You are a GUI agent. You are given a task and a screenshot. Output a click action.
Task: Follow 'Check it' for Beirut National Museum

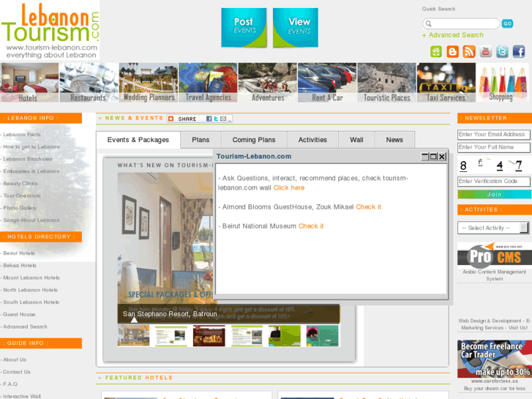point(311,225)
